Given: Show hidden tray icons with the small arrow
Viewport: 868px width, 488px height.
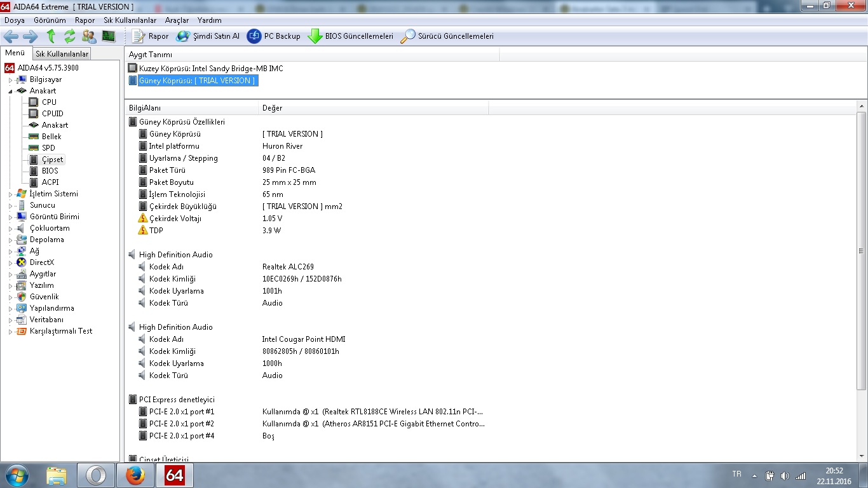Looking at the screenshot, I should pyautogui.click(x=754, y=476).
